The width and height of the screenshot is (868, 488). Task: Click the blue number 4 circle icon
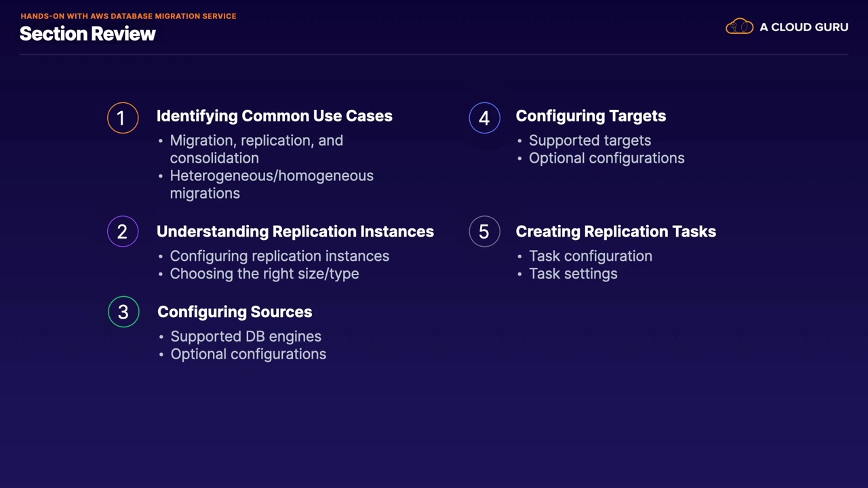484,118
